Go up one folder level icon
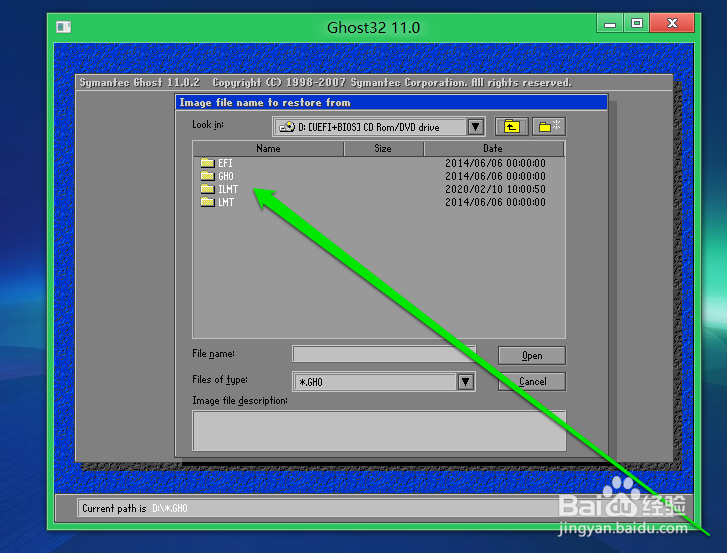The width and height of the screenshot is (727, 553). (x=511, y=127)
